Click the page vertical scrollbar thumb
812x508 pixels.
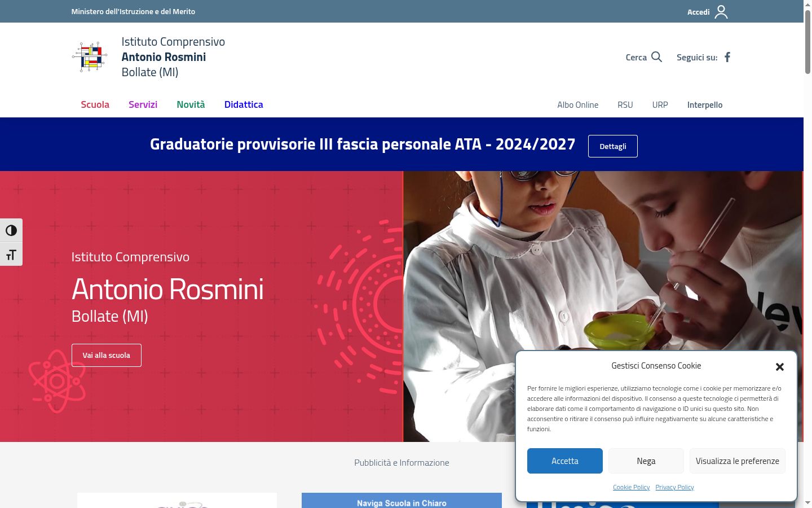[807, 42]
